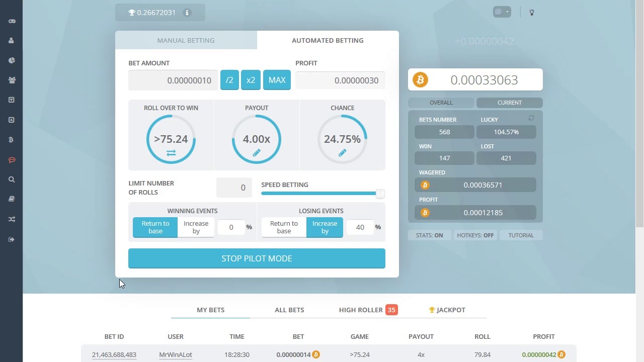Select losing events Return to base
This screenshot has width=644, height=362.
click(284, 227)
